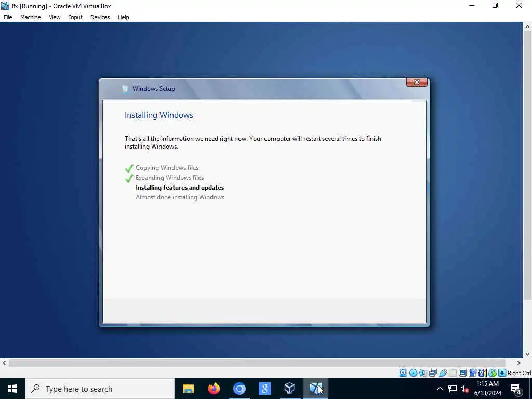Open File Explorer from the taskbar
Screen dimensions: 532x399
tap(188, 389)
